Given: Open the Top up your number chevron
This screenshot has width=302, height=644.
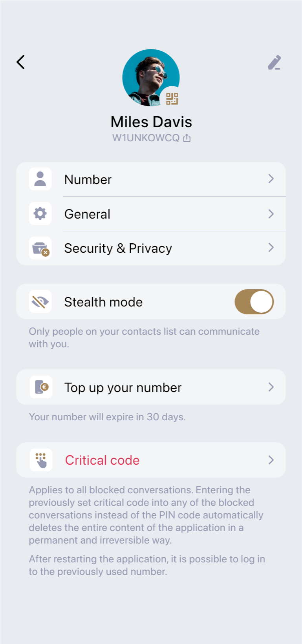Looking at the screenshot, I should [271, 387].
